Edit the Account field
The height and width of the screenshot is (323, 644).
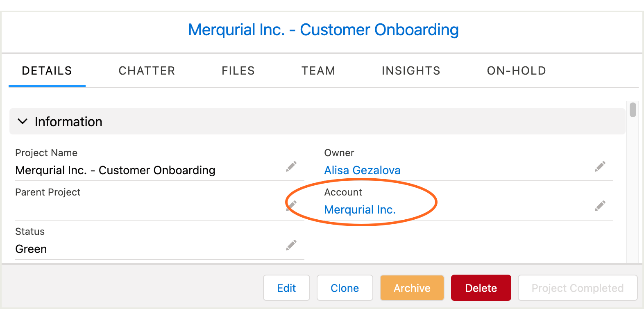pos(600,206)
